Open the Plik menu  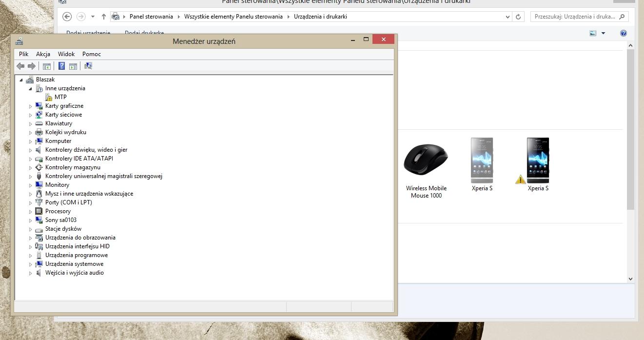24,54
